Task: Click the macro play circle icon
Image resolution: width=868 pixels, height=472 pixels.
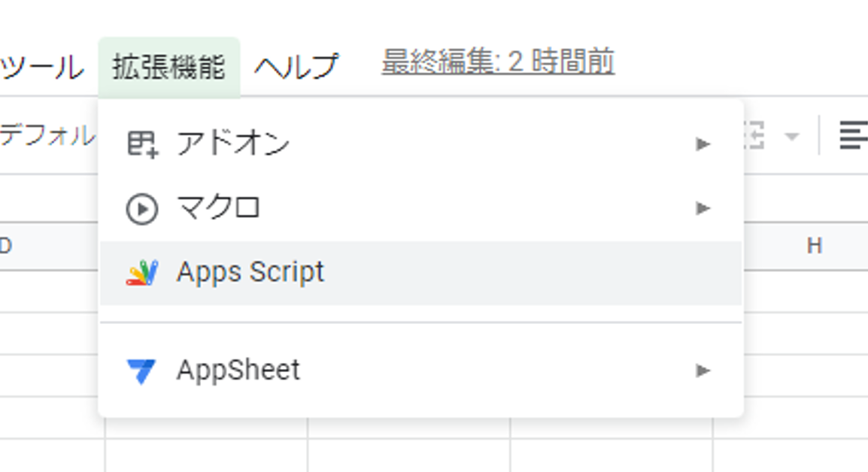Action: pos(142,209)
